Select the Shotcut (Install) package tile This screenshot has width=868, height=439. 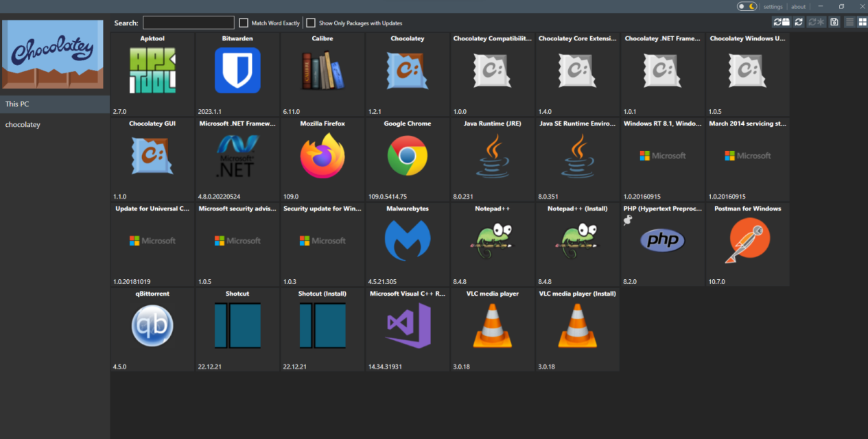(322, 329)
